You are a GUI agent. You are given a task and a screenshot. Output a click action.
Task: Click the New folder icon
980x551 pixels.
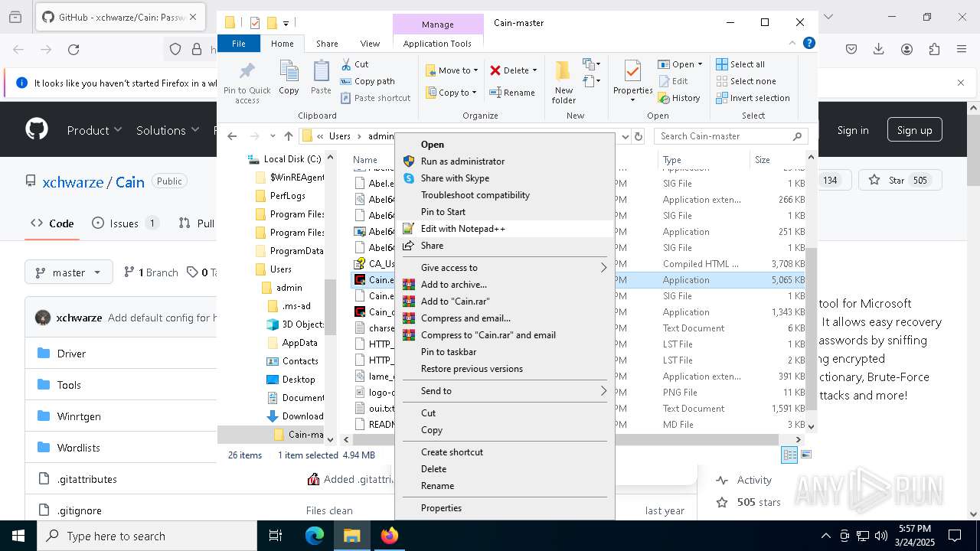563,82
